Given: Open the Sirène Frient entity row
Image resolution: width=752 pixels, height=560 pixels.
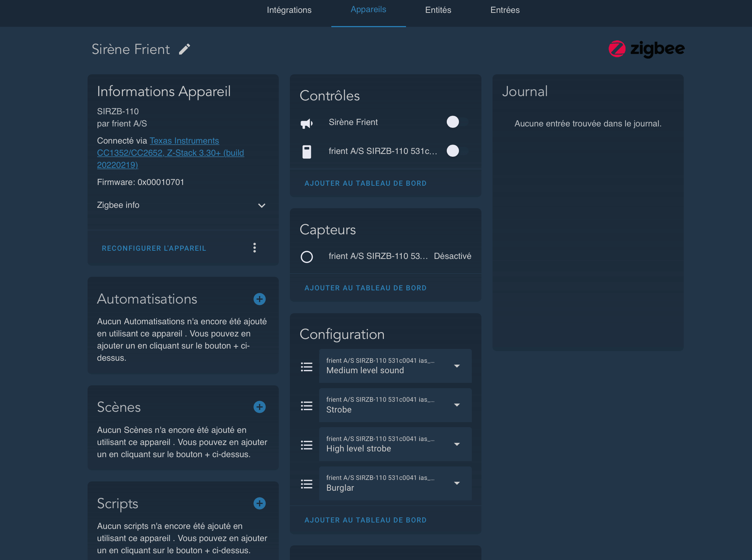Looking at the screenshot, I should (386, 122).
